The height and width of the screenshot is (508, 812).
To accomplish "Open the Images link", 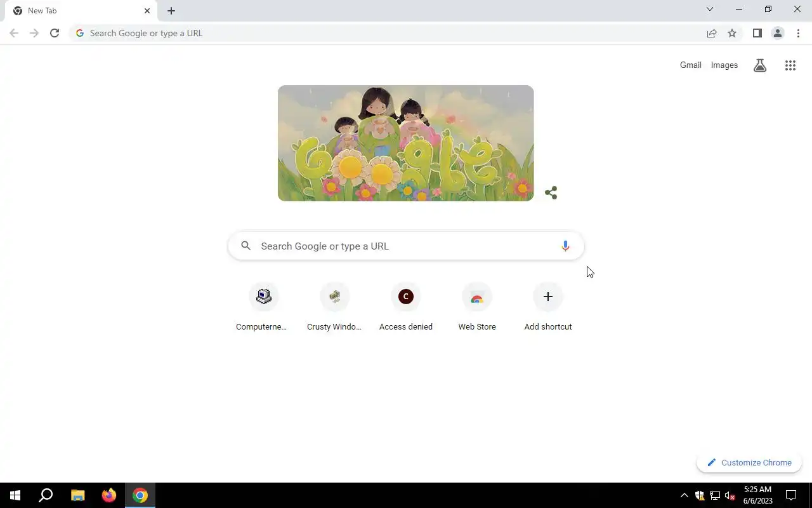I will tap(724, 65).
